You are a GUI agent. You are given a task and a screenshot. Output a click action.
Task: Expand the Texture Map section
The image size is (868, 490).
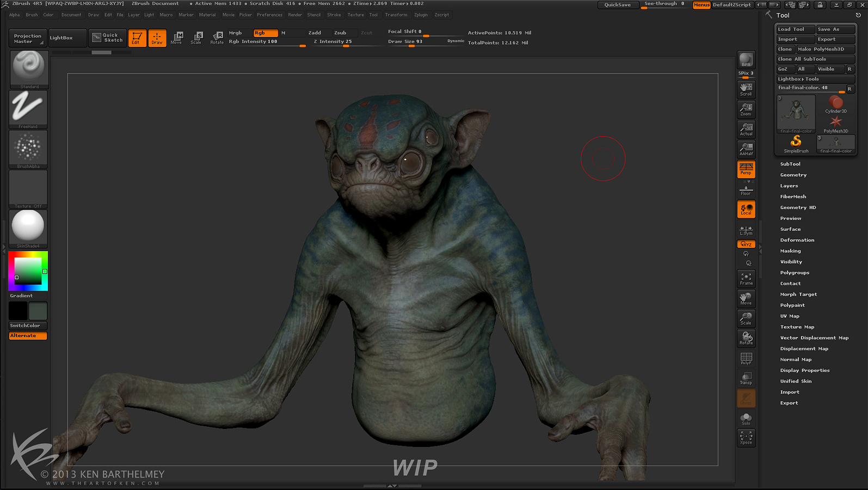pos(797,327)
